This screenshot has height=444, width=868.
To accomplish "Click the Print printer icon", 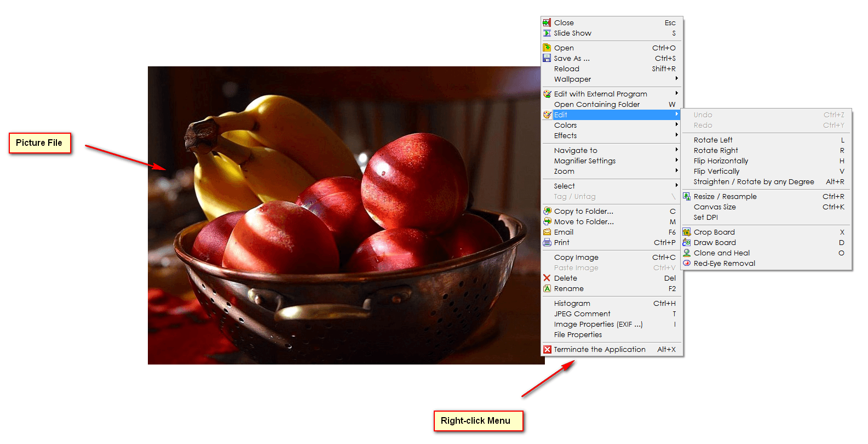I will [547, 242].
